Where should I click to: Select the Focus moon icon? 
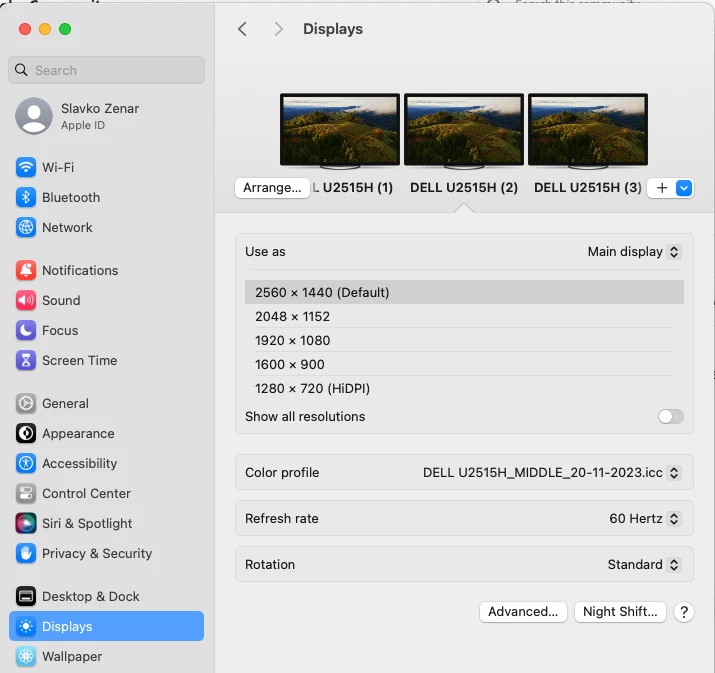26,331
